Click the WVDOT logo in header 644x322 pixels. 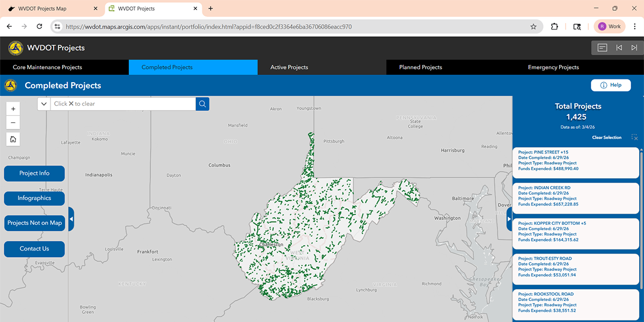click(15, 48)
